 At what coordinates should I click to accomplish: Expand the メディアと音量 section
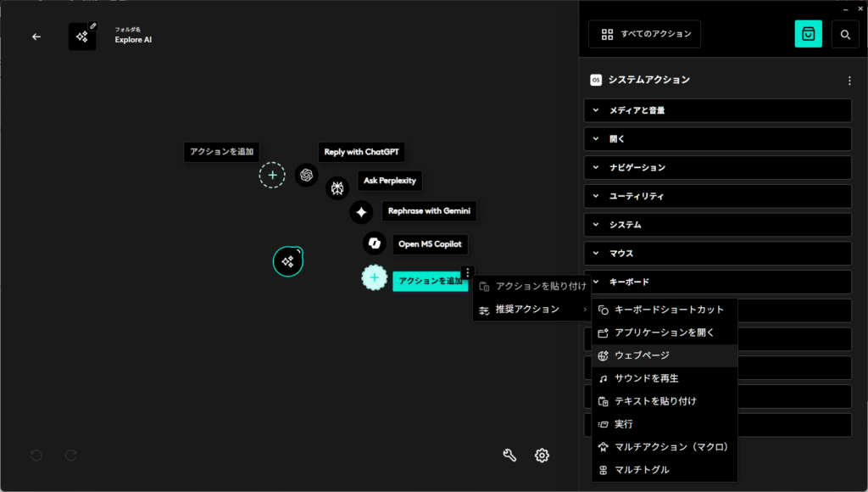tap(717, 110)
